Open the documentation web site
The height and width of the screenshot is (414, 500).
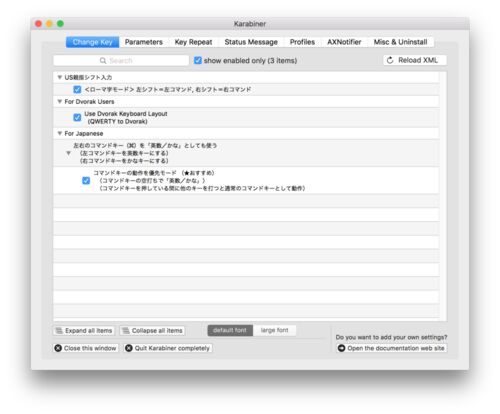(x=392, y=348)
